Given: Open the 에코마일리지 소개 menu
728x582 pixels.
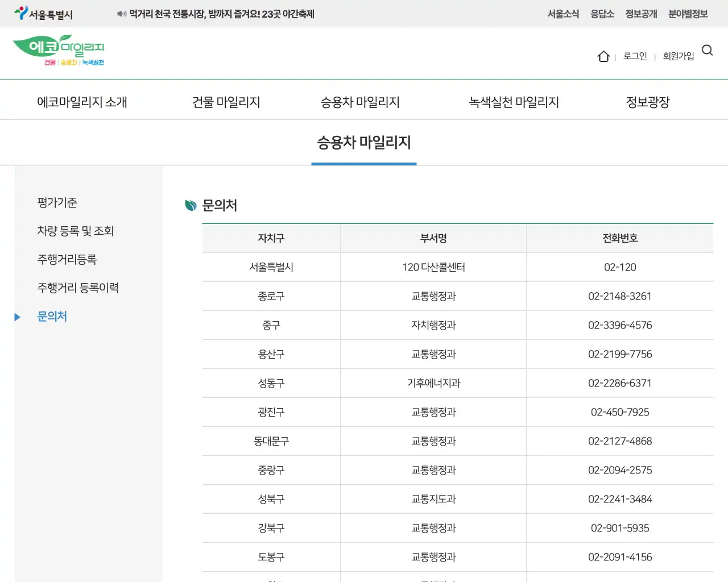Looking at the screenshot, I should [82, 102].
